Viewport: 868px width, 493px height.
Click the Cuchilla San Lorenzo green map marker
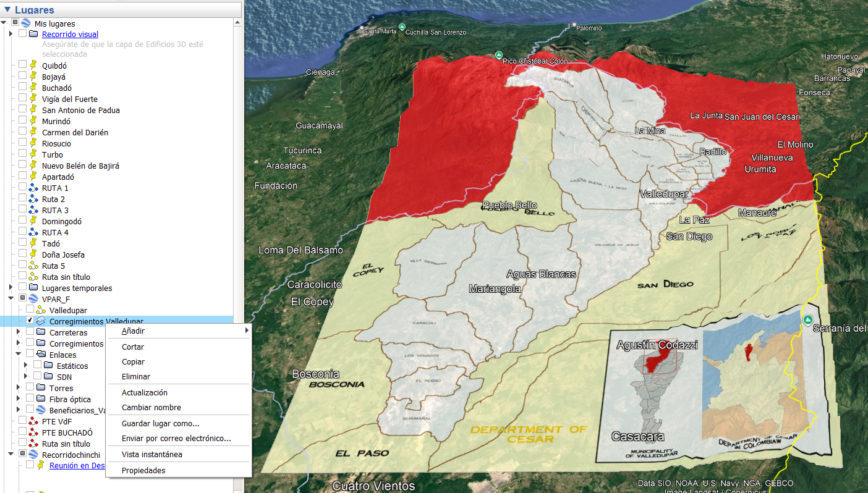(402, 27)
